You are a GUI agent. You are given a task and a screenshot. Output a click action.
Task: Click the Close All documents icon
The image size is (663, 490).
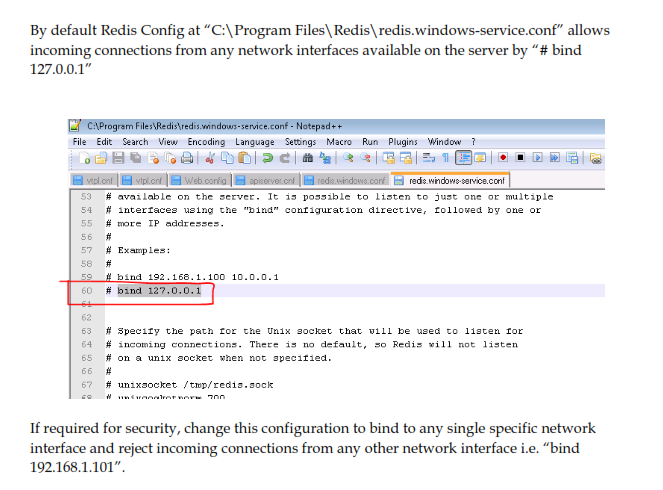click(x=170, y=158)
